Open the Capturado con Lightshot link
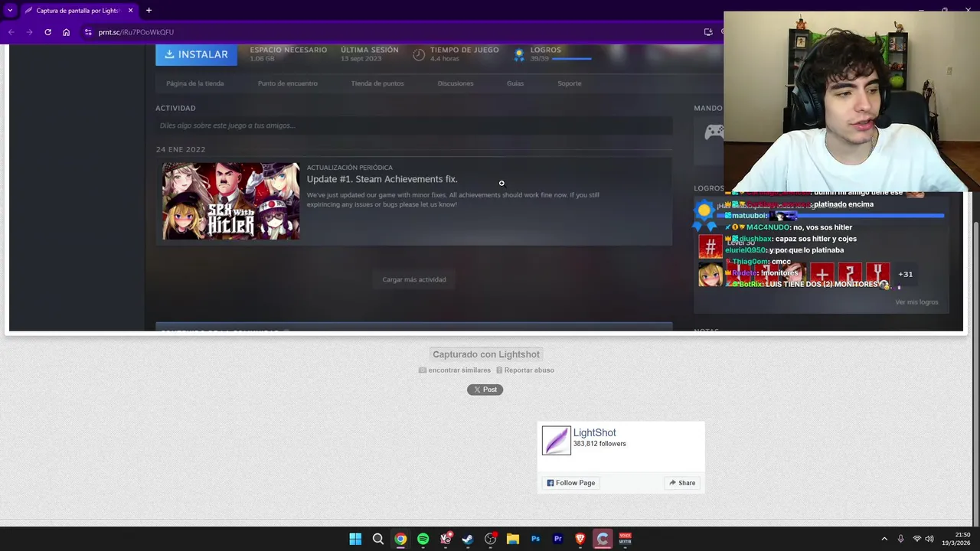Screen dimensions: 980x551 pyautogui.click(x=486, y=354)
